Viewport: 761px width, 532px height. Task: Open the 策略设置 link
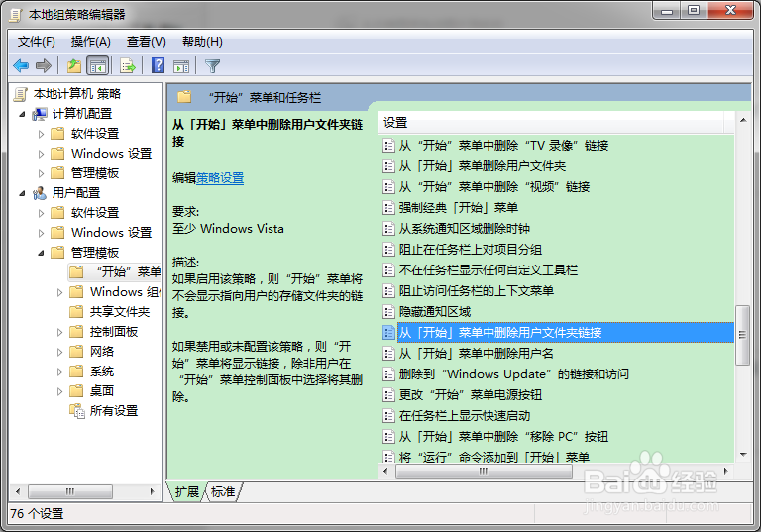coord(220,178)
